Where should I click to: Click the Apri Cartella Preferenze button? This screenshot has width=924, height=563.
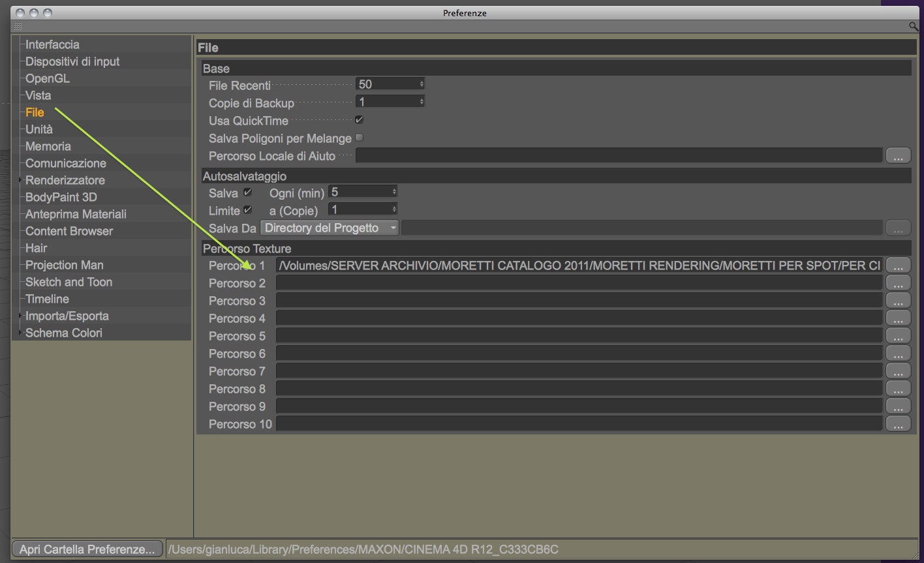pyautogui.click(x=87, y=549)
